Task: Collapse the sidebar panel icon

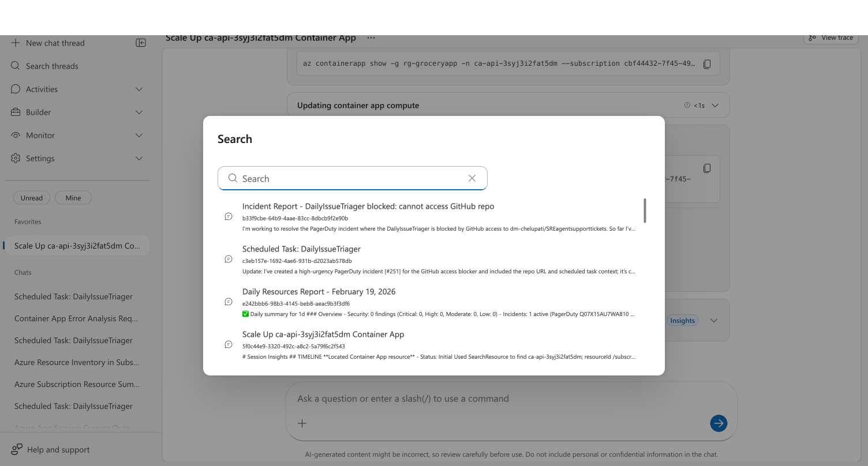Action: coord(141,43)
